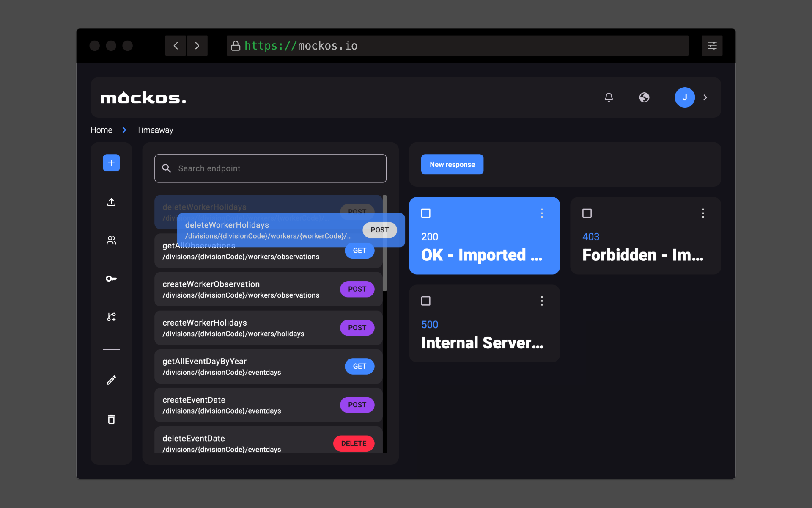Click the breadcrumb chevron separator
This screenshot has width=812, height=508.
tap(124, 130)
